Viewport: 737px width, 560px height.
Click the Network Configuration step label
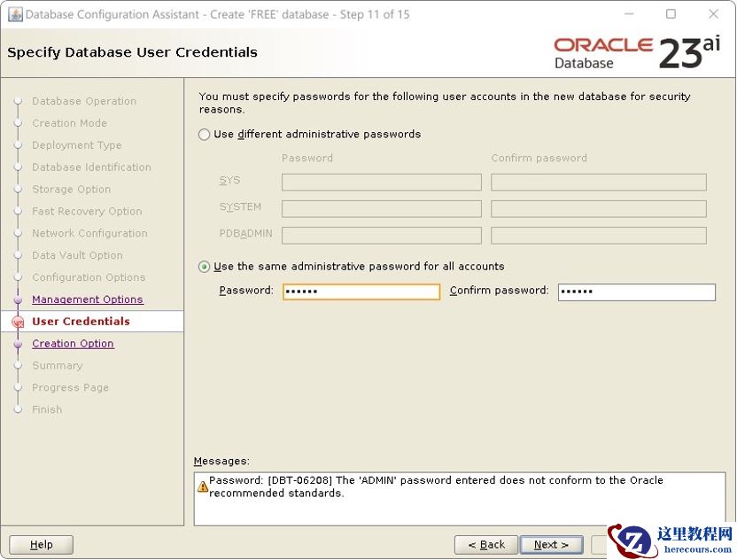[x=89, y=234]
